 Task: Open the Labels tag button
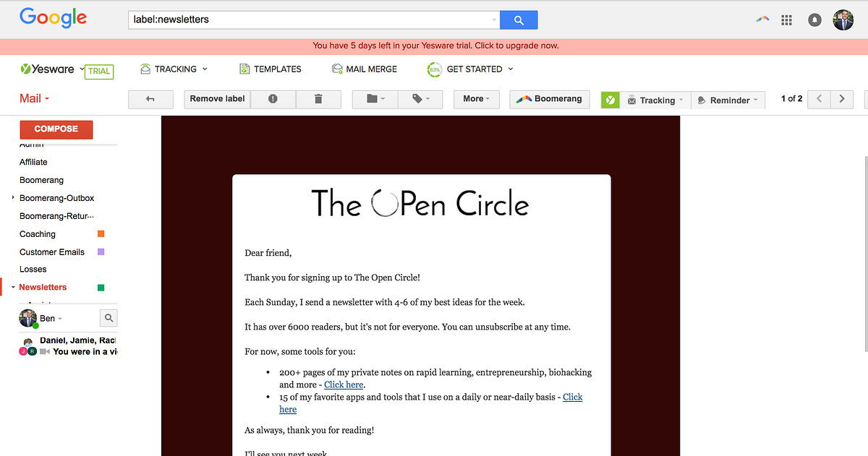[x=420, y=99]
